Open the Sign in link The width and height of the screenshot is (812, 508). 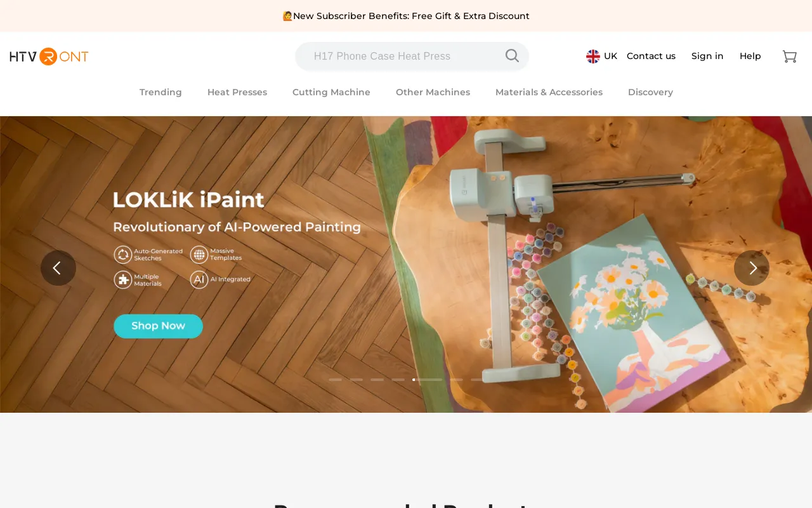coord(707,56)
